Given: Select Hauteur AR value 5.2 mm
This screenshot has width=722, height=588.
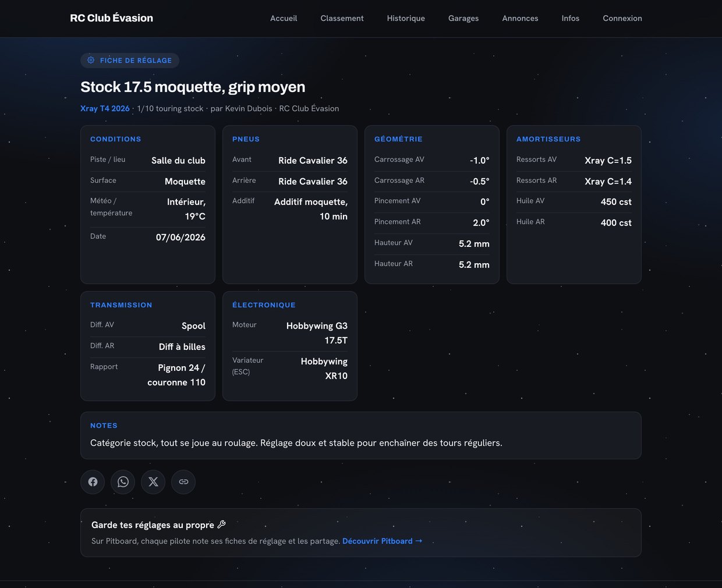Looking at the screenshot, I should pos(474,265).
